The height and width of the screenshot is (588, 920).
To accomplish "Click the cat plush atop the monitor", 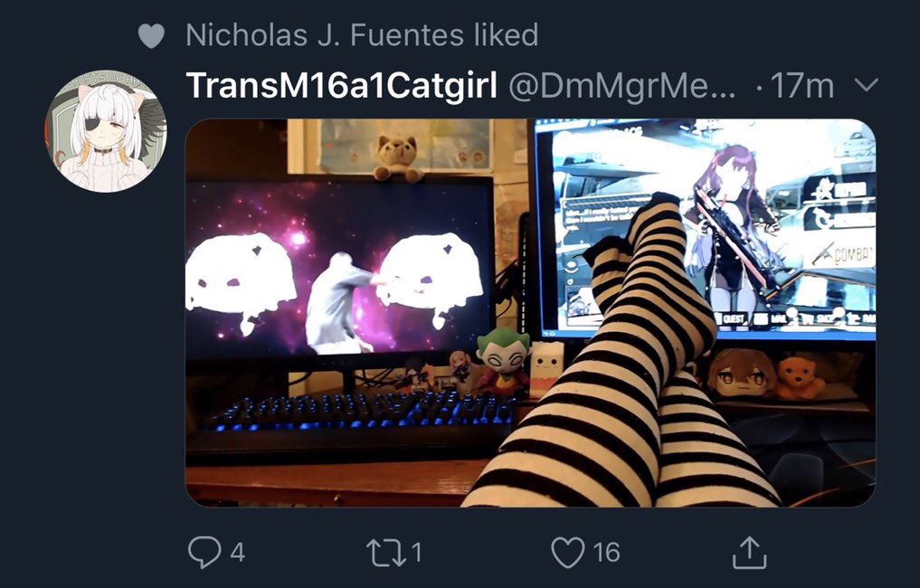I will click(x=396, y=157).
